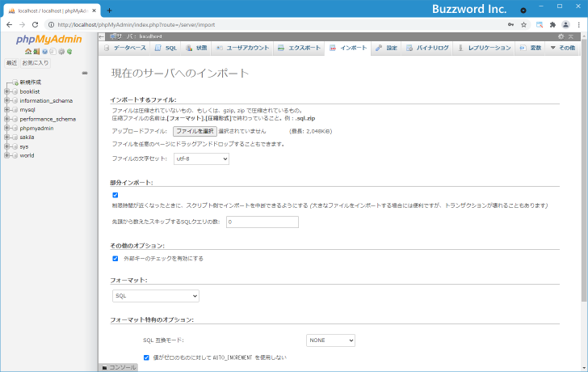The width and height of the screenshot is (588, 372).
Task: Switch to the 変数 tab
Action: 531,48
